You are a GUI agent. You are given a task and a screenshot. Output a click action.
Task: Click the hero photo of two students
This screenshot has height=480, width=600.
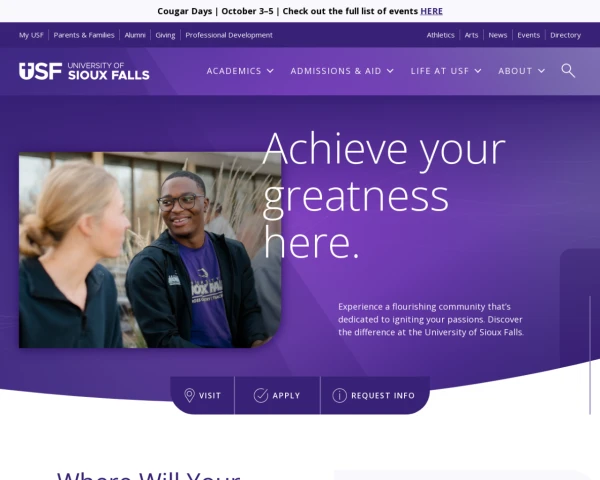point(150,250)
